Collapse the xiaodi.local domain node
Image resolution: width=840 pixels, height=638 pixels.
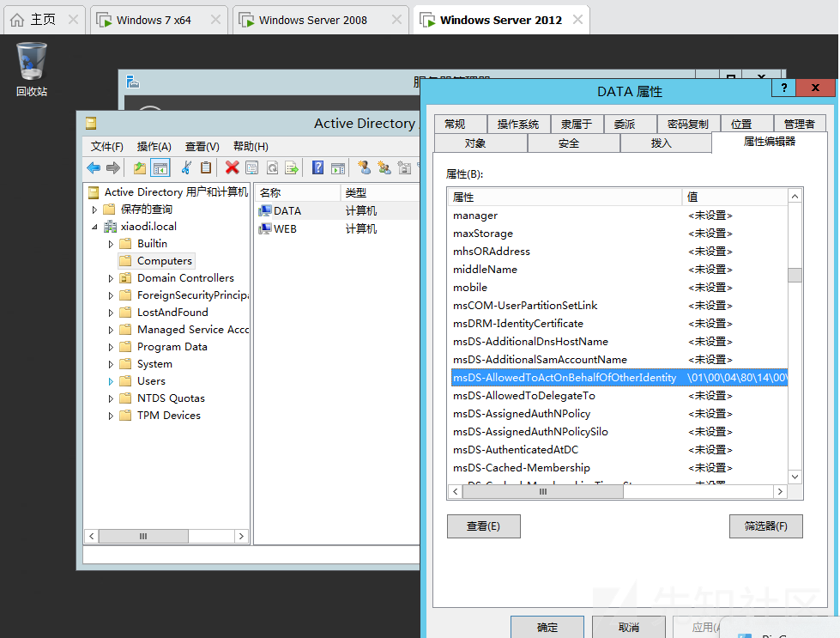(94, 227)
